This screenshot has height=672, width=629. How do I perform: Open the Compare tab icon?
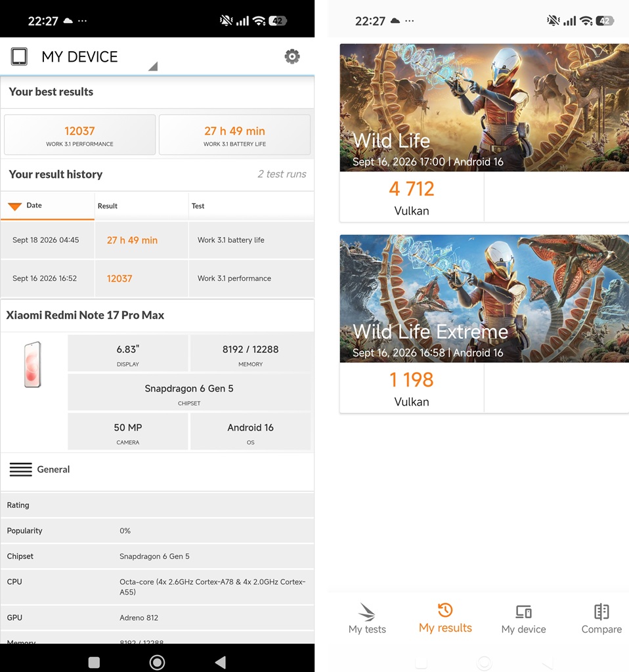click(601, 612)
